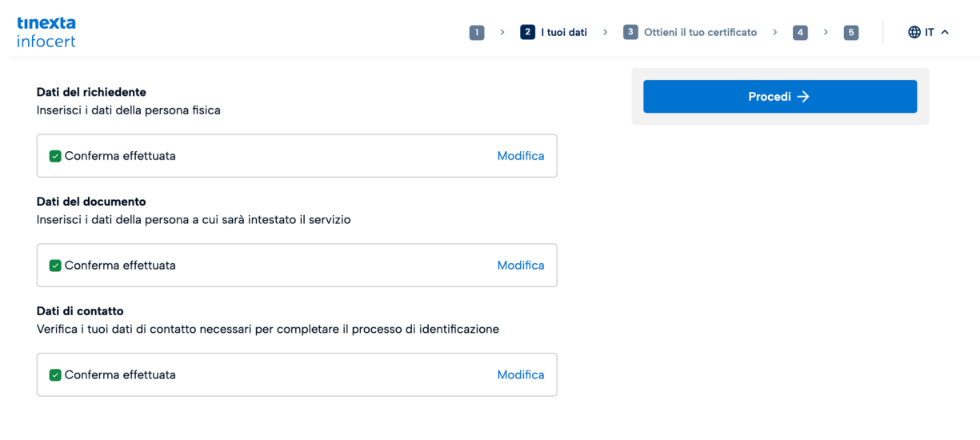Click Modifica for Dati del richiedente
Screen dimensions: 980x440
coord(521,156)
